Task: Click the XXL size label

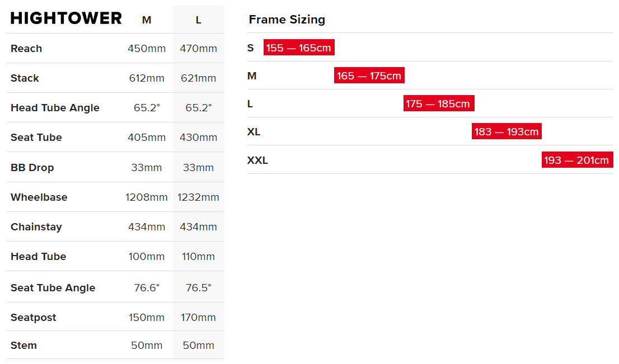Action: (257, 160)
